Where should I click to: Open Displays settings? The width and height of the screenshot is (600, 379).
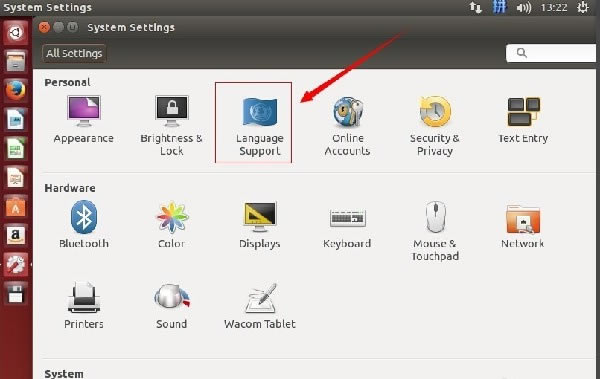coord(260,225)
